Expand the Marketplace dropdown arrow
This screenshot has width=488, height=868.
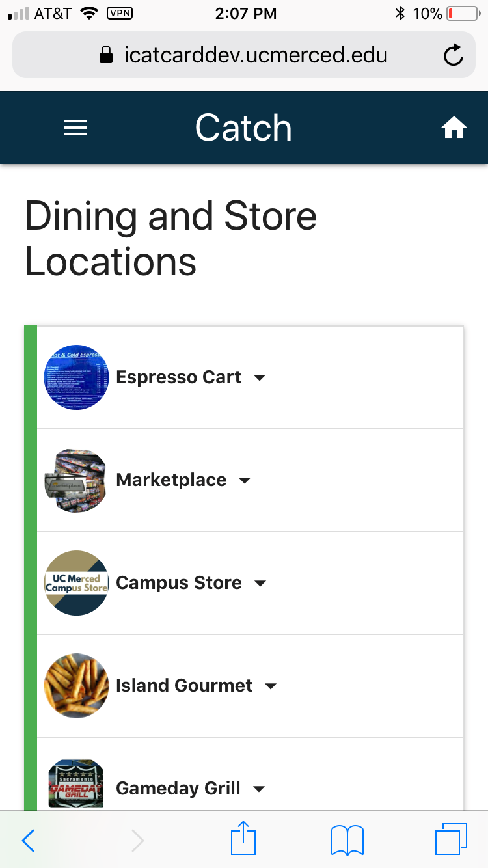coord(245,481)
